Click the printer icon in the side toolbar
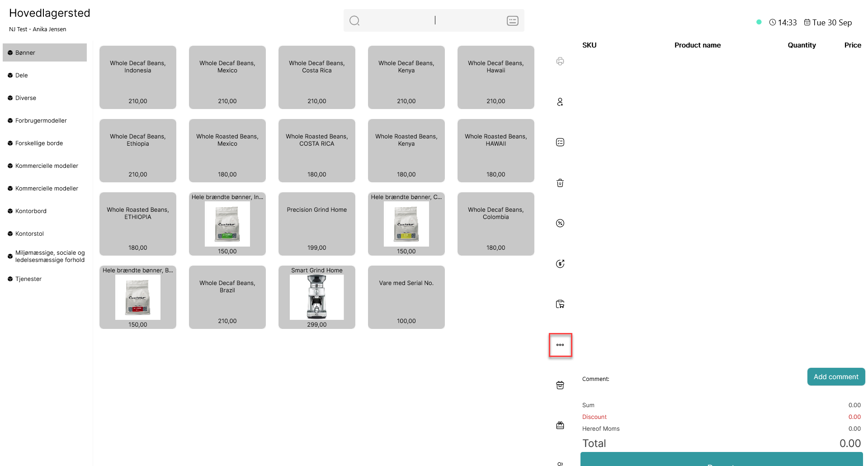The height and width of the screenshot is (466, 868). pyautogui.click(x=560, y=61)
